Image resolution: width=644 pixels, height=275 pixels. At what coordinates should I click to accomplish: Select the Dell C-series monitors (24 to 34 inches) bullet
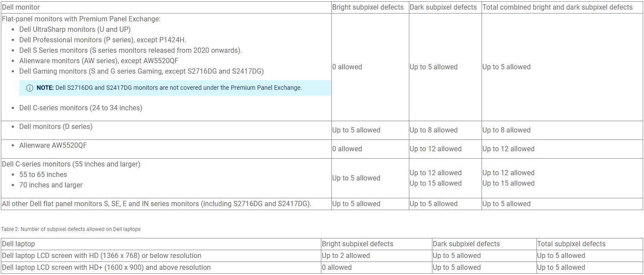click(81, 108)
